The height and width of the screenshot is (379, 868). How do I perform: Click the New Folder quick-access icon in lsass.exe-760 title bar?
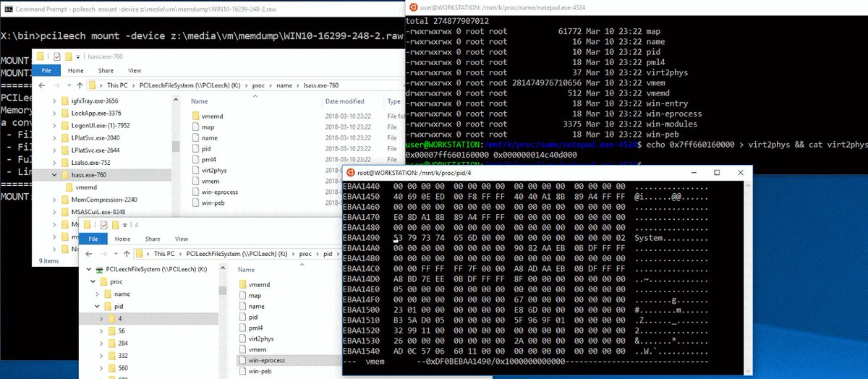(x=67, y=56)
